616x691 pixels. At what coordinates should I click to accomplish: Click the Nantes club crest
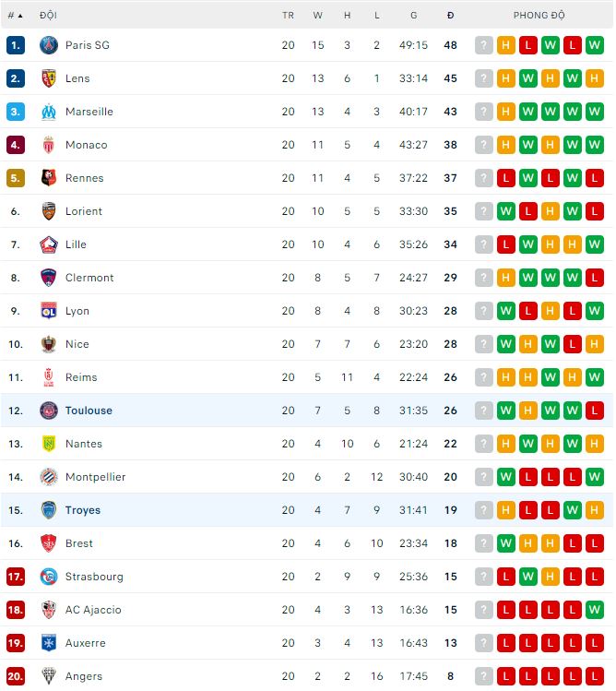click(49, 444)
